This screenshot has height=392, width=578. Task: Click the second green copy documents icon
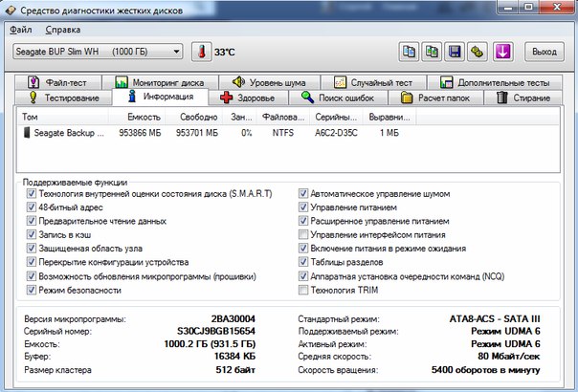point(433,51)
